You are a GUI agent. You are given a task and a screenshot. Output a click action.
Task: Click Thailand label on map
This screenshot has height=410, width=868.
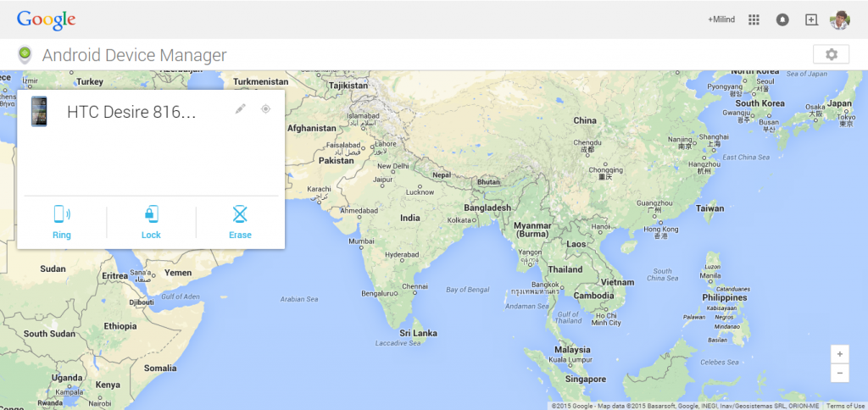pyautogui.click(x=565, y=269)
